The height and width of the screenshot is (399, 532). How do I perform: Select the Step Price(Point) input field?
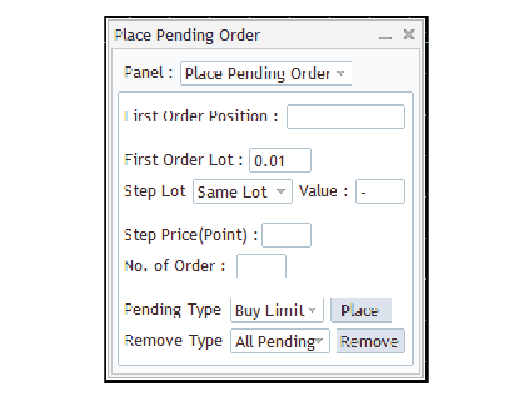[287, 235]
